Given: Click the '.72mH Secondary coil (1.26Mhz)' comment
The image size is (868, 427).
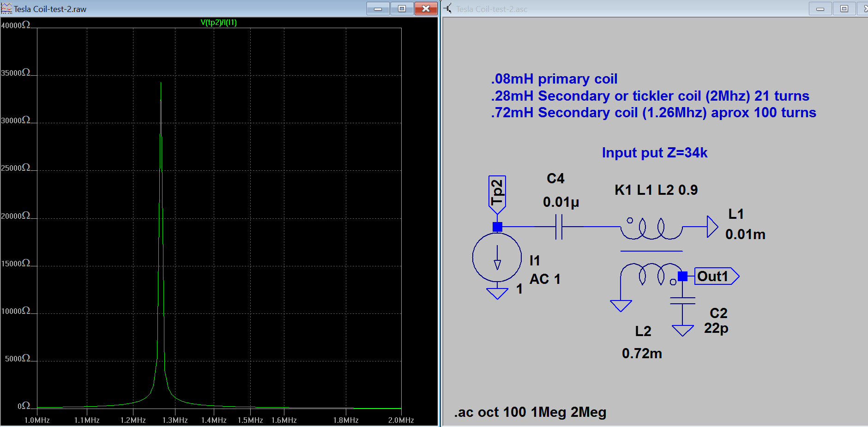Looking at the screenshot, I should pyautogui.click(x=653, y=112).
